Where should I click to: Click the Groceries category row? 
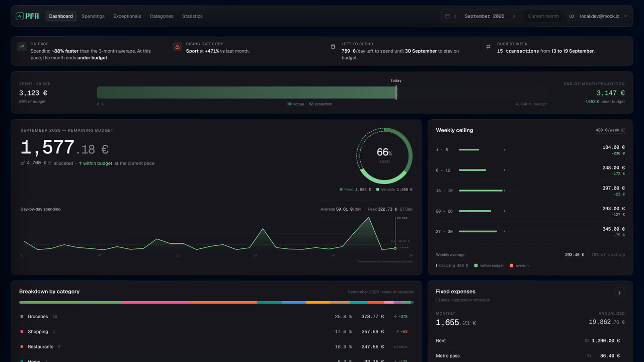click(x=216, y=317)
